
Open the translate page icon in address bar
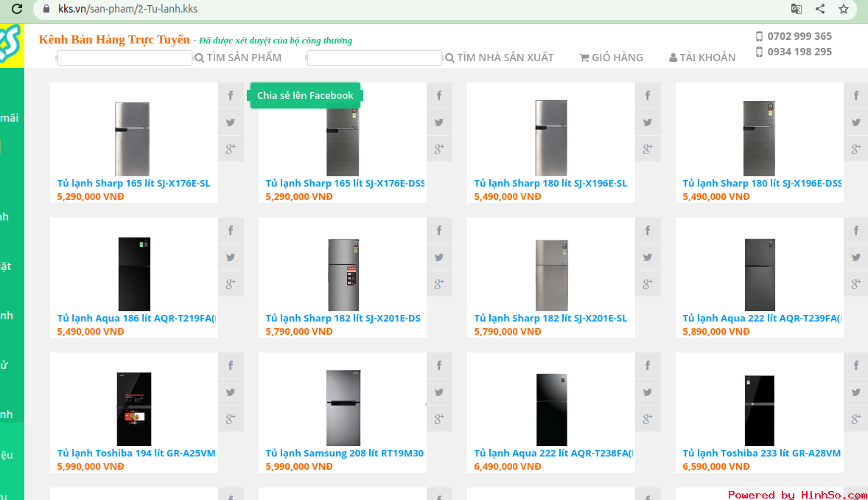click(x=796, y=9)
